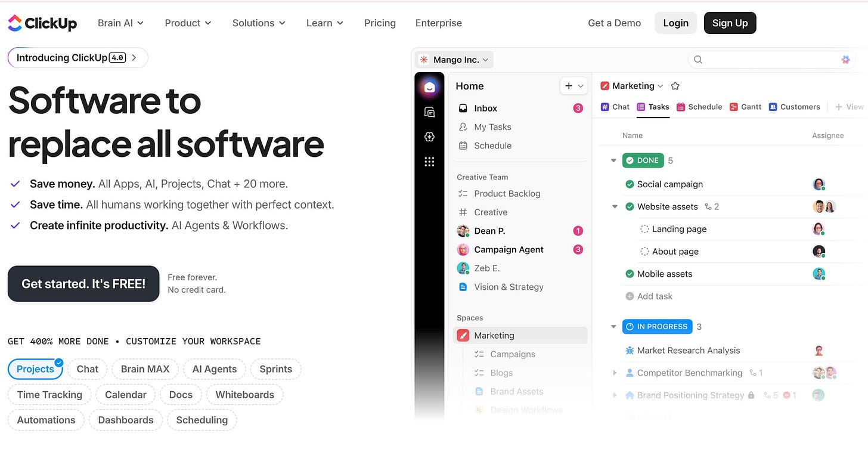
Task: Select the checked Projects feature pill
Action: [35, 369]
